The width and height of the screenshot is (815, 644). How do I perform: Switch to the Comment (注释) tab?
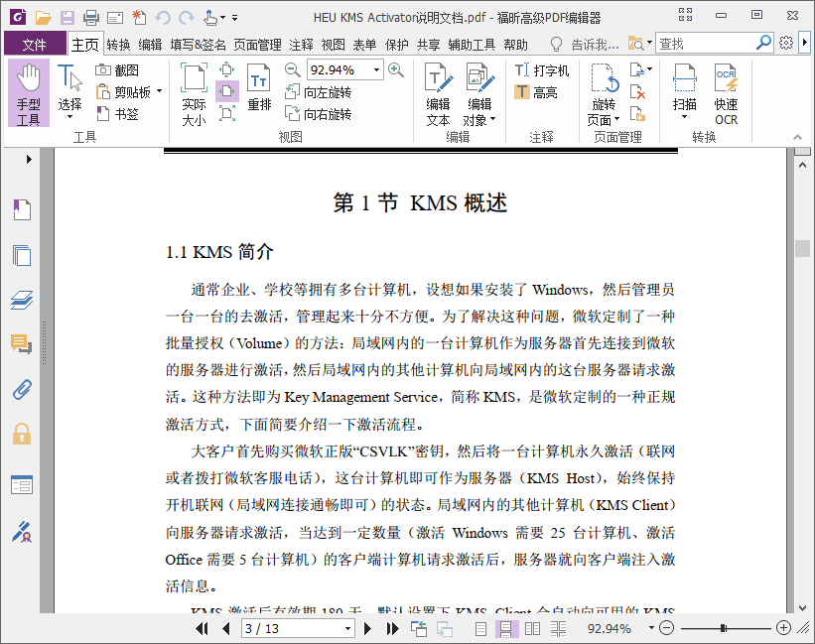[x=301, y=44]
